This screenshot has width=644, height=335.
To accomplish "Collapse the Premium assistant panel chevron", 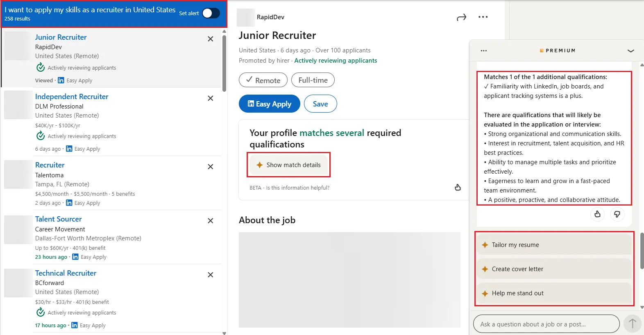I will [x=631, y=51].
